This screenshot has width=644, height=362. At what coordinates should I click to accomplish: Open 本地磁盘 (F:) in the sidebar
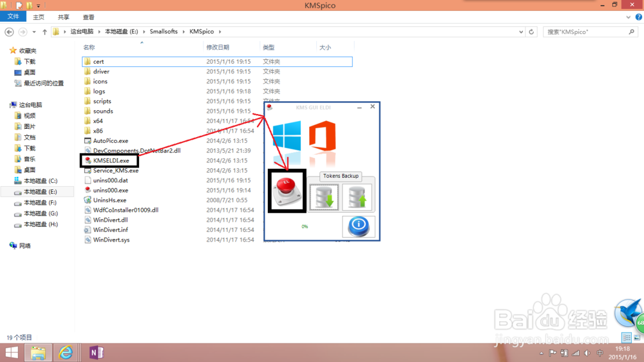[40, 202]
